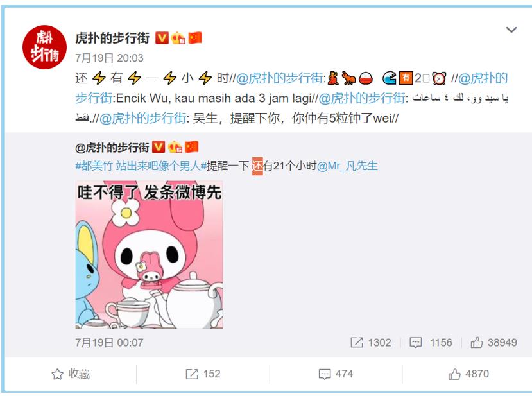Open quoted author @虎扑的步行街 name
Viewport: 532px width, 396px height.
(x=112, y=148)
